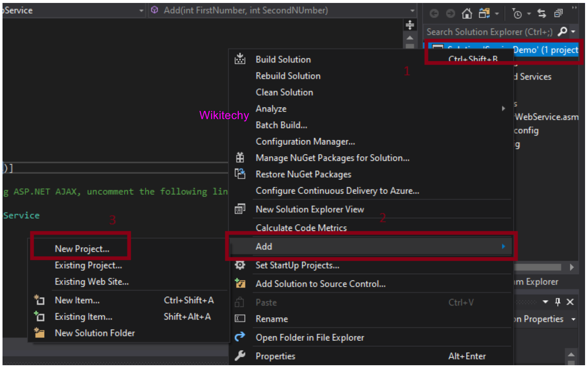Open the Properties object selector dropdown
Screen dimensions: 588x369
[x=573, y=319]
